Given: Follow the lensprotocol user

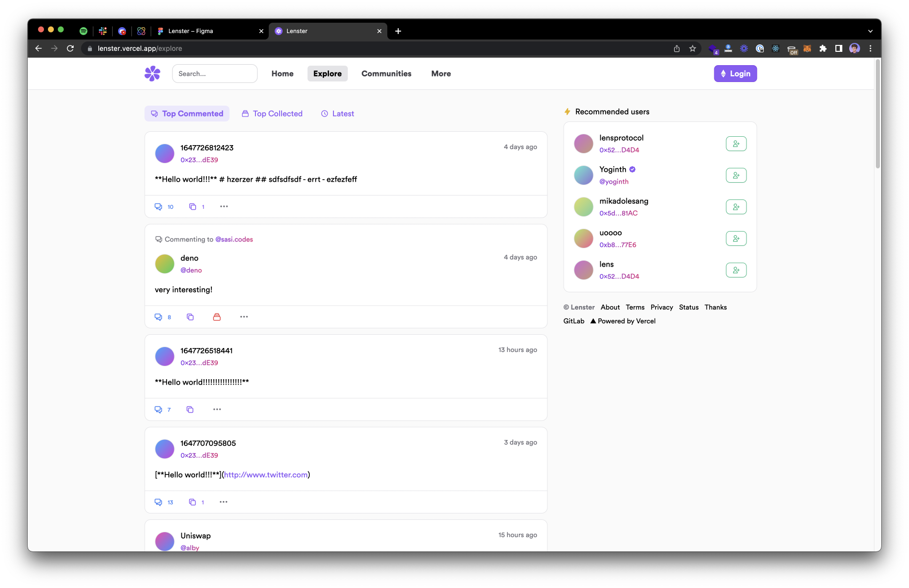Looking at the screenshot, I should click(736, 144).
